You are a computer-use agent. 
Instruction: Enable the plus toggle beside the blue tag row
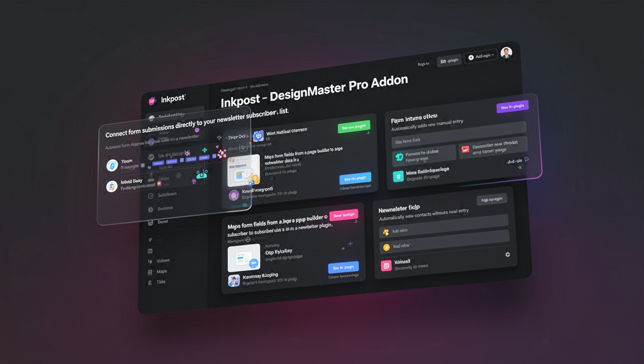coord(204,149)
